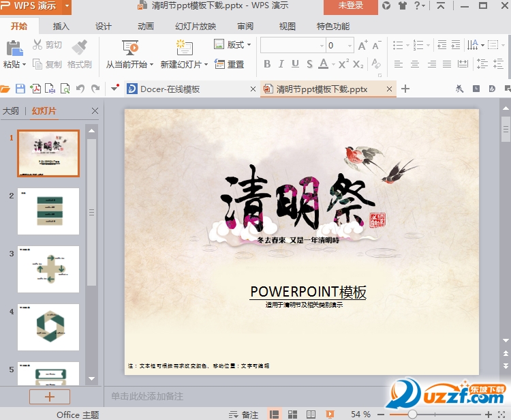Screen dimensions: 511x420
Task: Toggle text shadow S button
Action: point(309,64)
